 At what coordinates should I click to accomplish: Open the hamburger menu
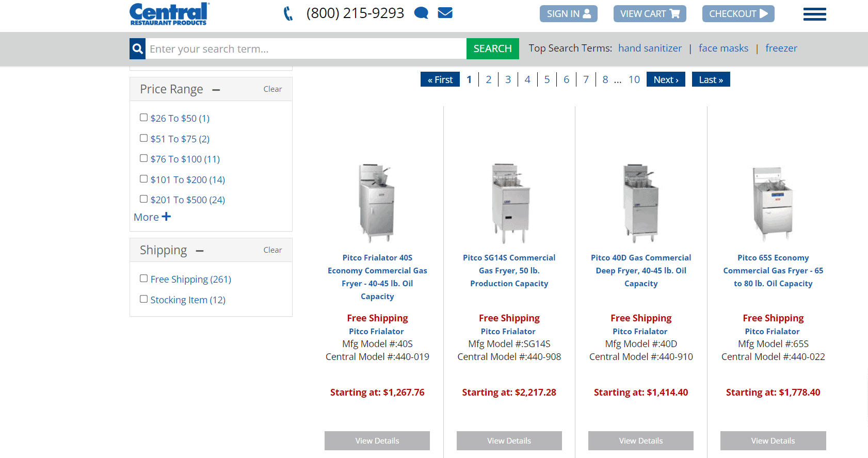point(814,14)
